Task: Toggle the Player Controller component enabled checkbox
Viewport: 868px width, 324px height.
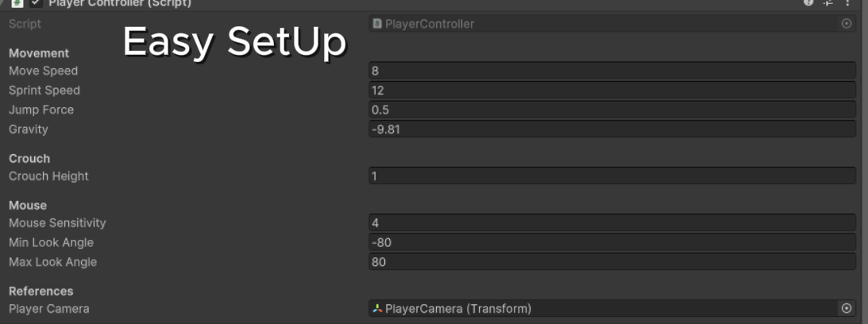Action: [x=34, y=3]
